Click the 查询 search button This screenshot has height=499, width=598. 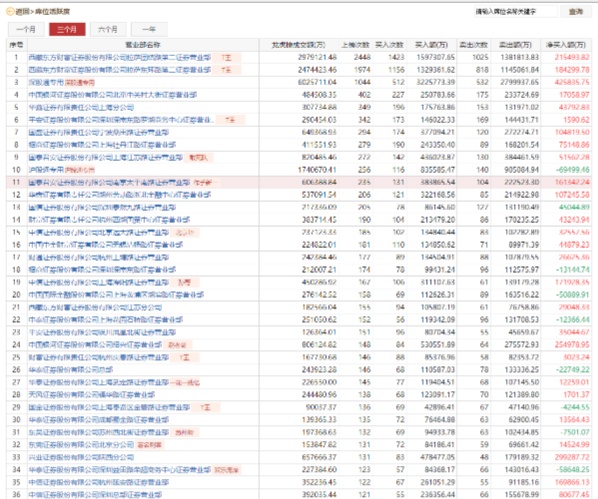(576, 12)
